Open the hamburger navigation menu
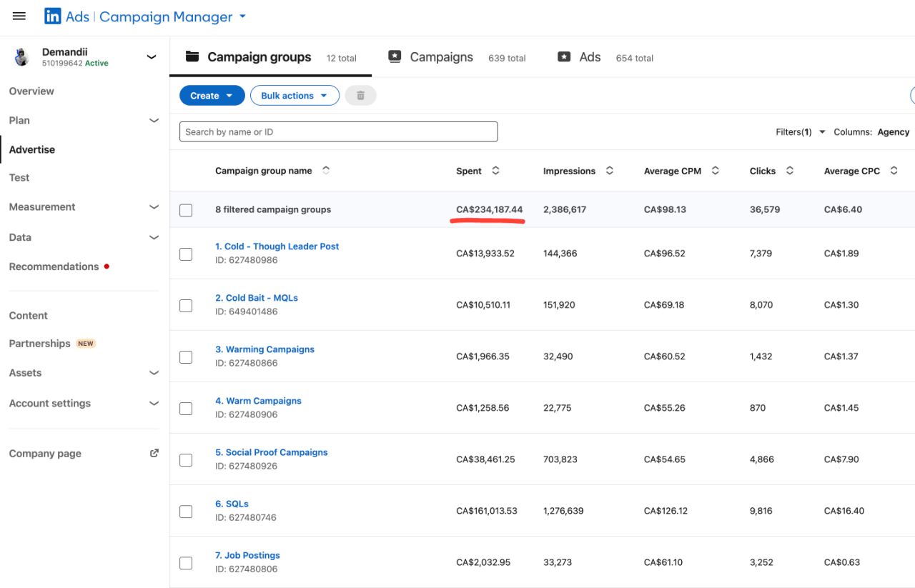This screenshot has width=915, height=588. (19, 16)
